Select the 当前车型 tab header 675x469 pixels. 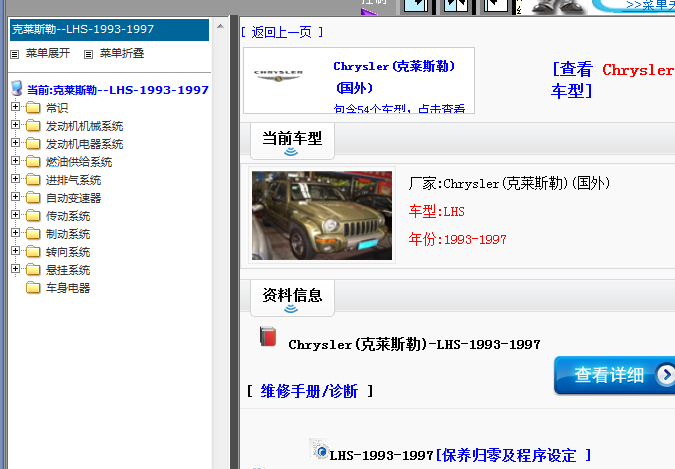[292, 140]
